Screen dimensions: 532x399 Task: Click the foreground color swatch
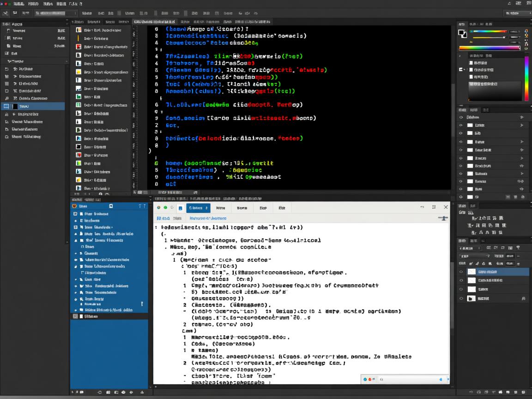pos(461,32)
